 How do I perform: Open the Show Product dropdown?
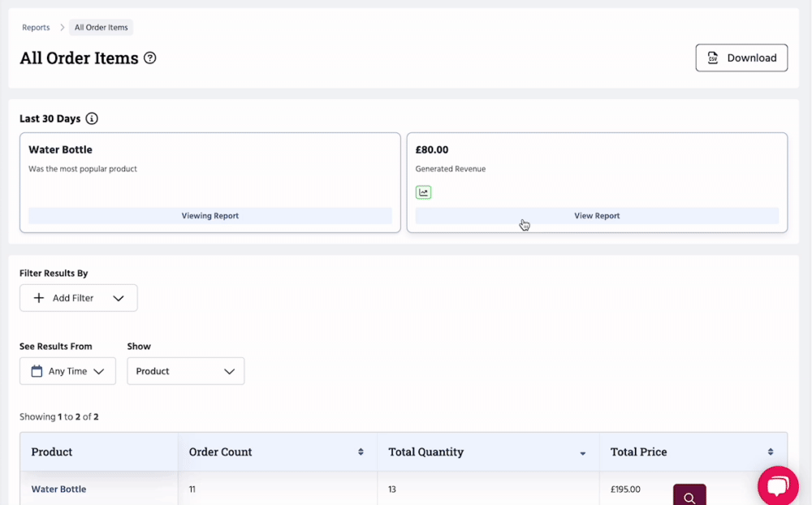[185, 371]
